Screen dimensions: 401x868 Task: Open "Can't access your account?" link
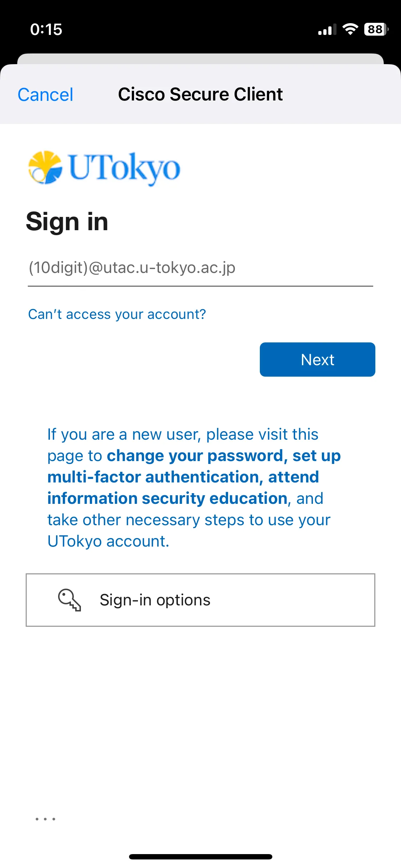pos(117,314)
